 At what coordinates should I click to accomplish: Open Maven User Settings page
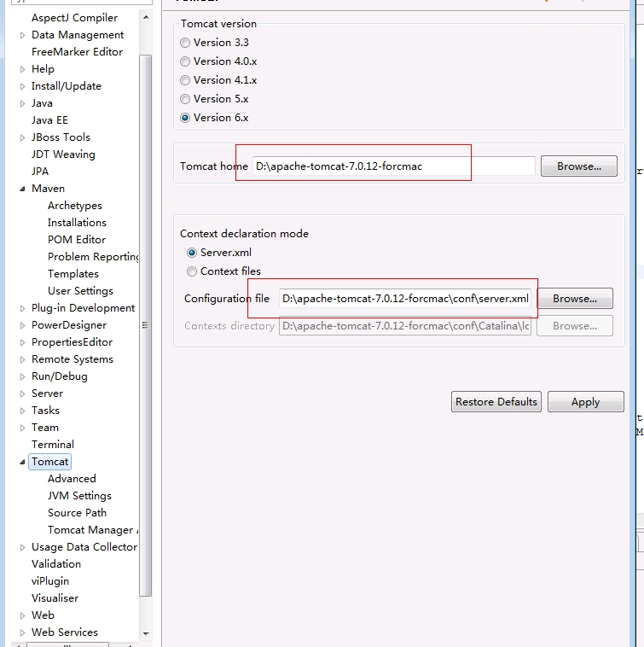point(80,291)
